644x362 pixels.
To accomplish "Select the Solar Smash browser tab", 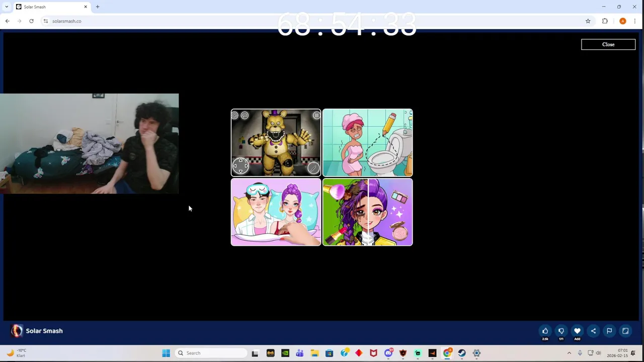I will click(51, 7).
